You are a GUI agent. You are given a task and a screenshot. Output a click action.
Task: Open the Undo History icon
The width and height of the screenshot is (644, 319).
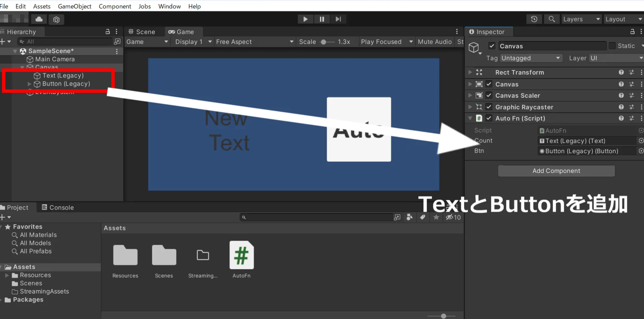534,19
